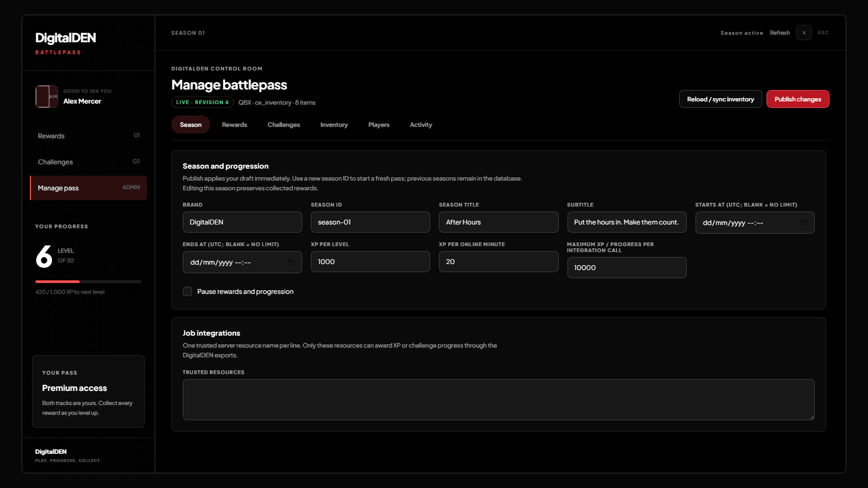The image size is (868, 488).
Task: Click the Refresh link in header
Action: [x=780, y=33]
